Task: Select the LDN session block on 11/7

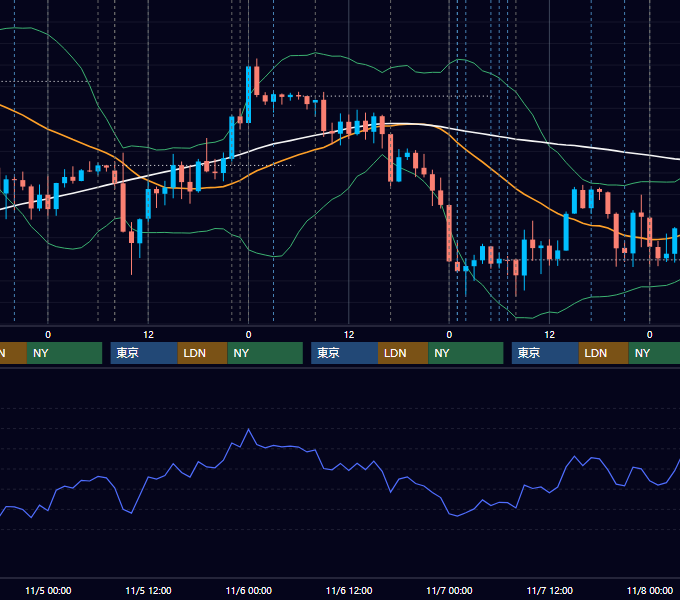Action: click(604, 353)
